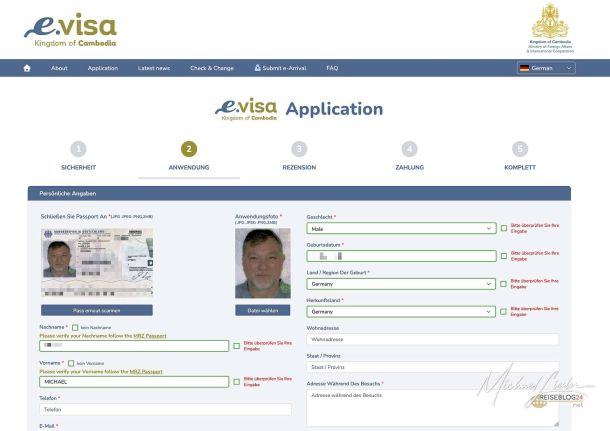
Task: Click the 'Datei wählen' button
Action: pyautogui.click(x=262, y=310)
